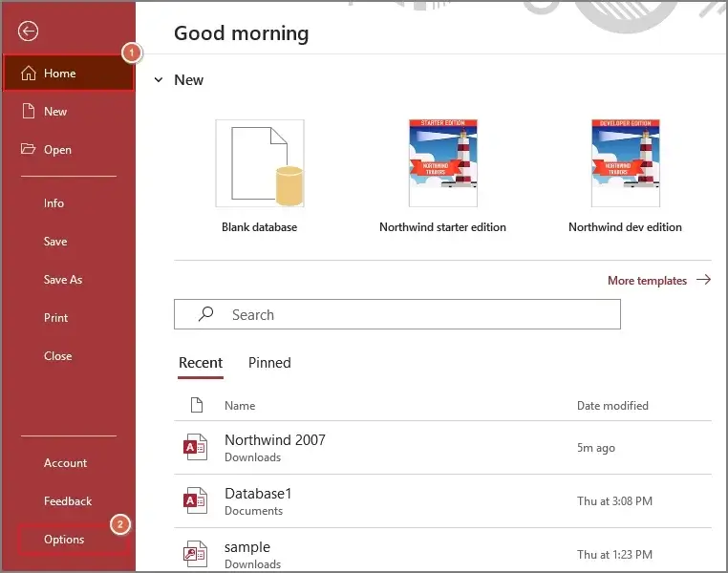The image size is (728, 573).
Task: Select Save As in sidebar
Action: pyautogui.click(x=63, y=280)
